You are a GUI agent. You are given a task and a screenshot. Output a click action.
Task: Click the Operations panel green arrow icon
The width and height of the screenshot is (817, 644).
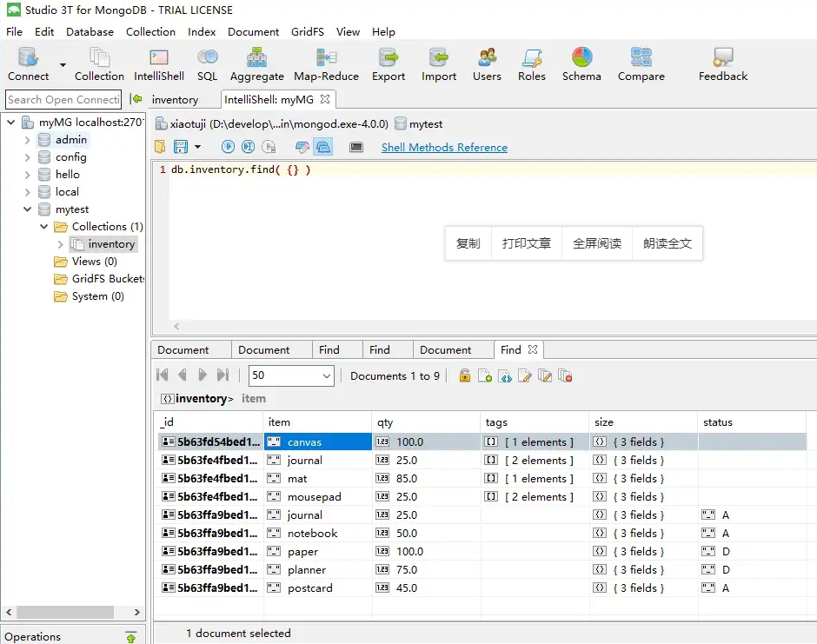tap(130, 637)
